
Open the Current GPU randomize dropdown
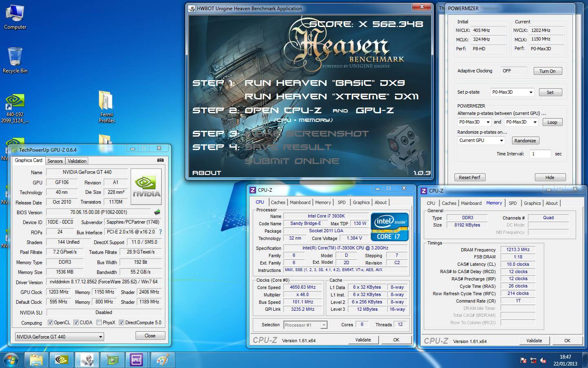click(x=481, y=140)
